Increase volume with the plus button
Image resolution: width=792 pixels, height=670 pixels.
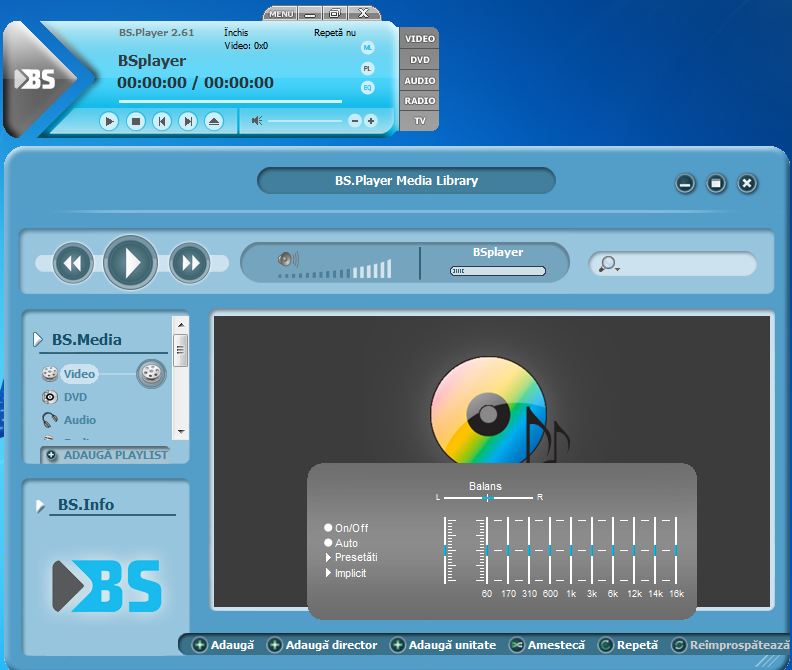371,121
